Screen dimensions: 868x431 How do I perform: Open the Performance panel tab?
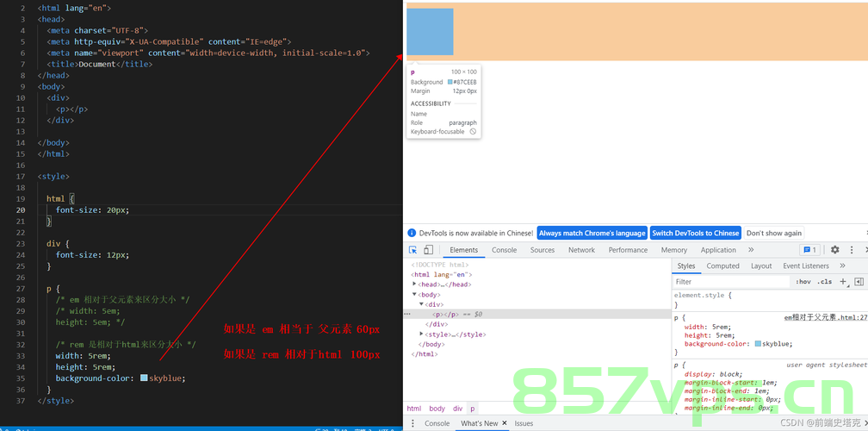[628, 250]
